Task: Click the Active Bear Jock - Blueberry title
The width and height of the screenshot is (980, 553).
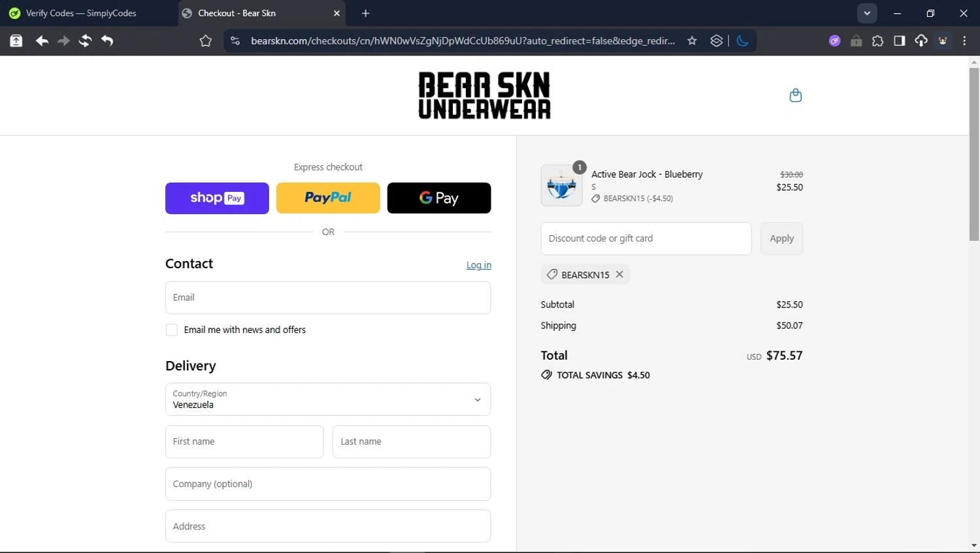Action: (x=647, y=174)
